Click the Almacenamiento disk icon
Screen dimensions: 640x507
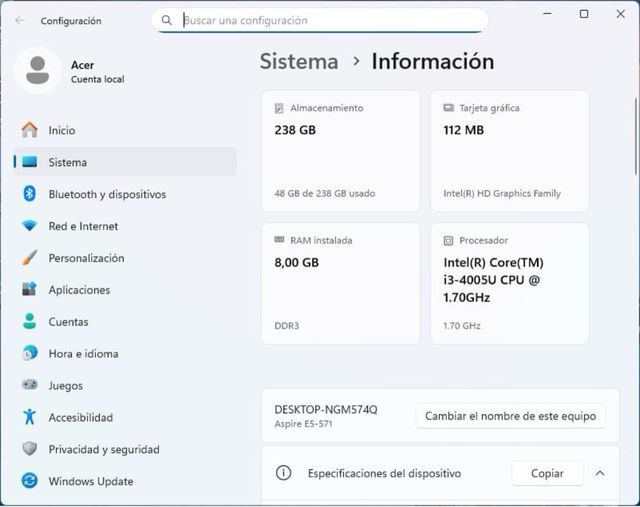click(x=279, y=108)
